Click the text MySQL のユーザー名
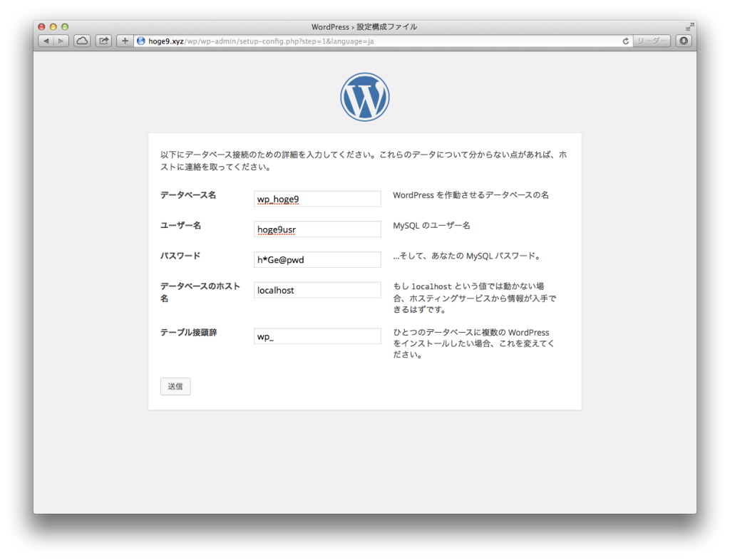 pyautogui.click(x=431, y=226)
